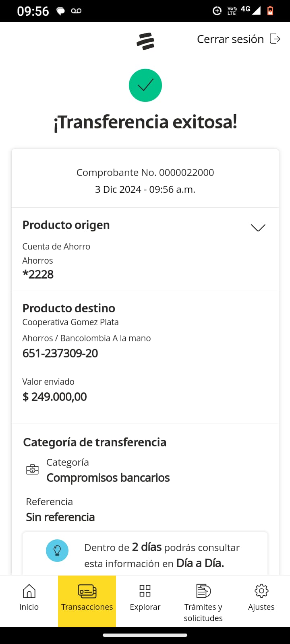This screenshot has width=290, height=644.
Task: Click the logout arrow icon
Action: click(275, 39)
